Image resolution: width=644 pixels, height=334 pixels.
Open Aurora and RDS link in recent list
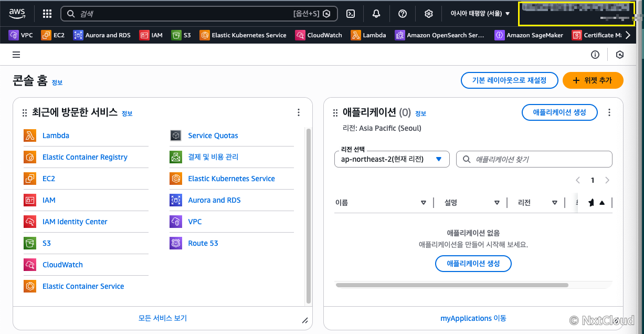click(x=215, y=200)
